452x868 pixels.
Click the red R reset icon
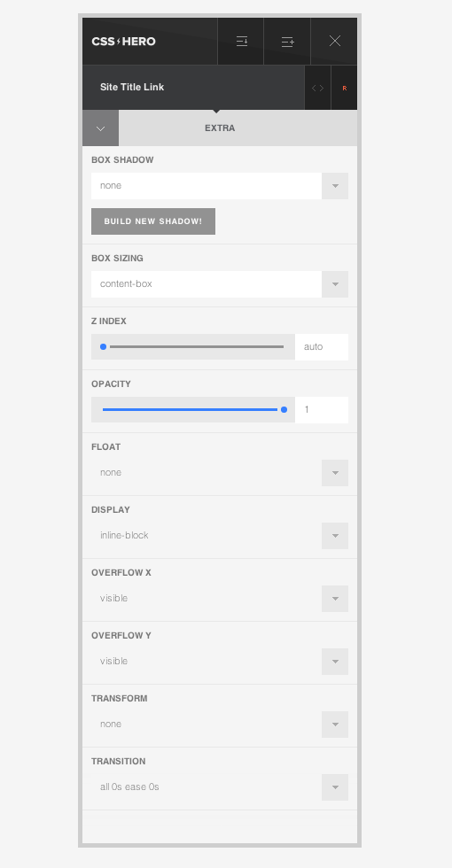[x=345, y=88]
